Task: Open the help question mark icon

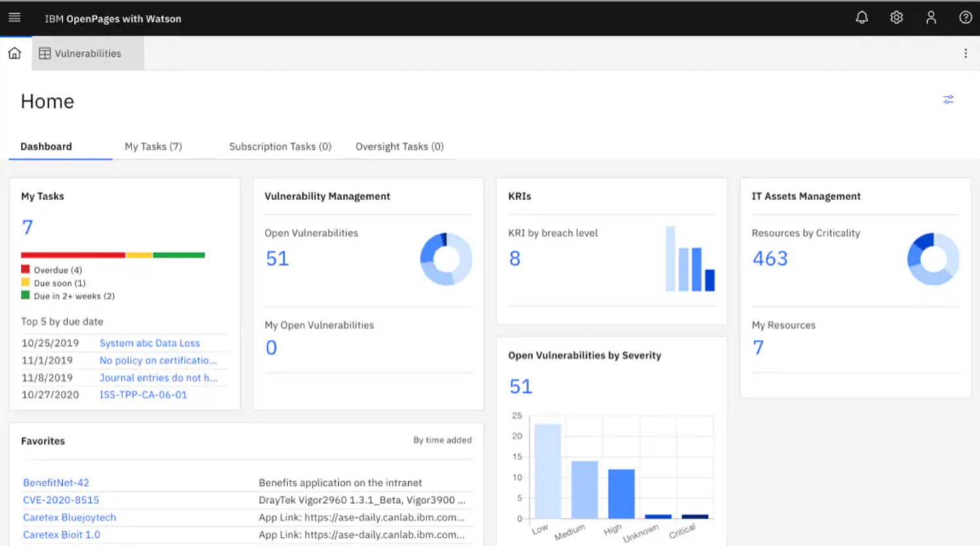Action: [x=965, y=18]
